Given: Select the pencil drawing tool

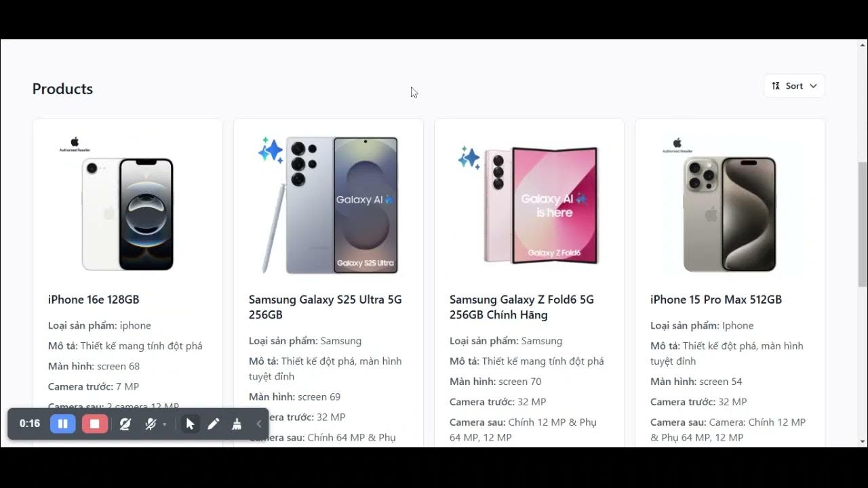Looking at the screenshot, I should click(x=213, y=424).
